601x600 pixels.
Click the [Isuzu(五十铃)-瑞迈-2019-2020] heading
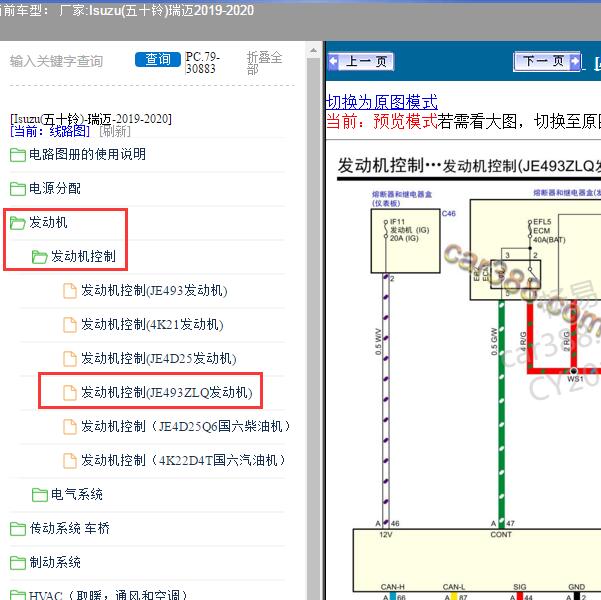(x=91, y=119)
